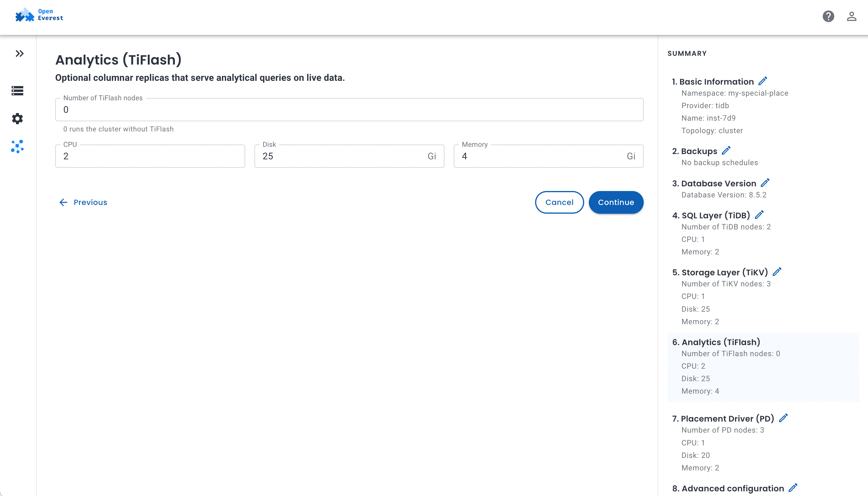Click the Disk input field

click(349, 156)
